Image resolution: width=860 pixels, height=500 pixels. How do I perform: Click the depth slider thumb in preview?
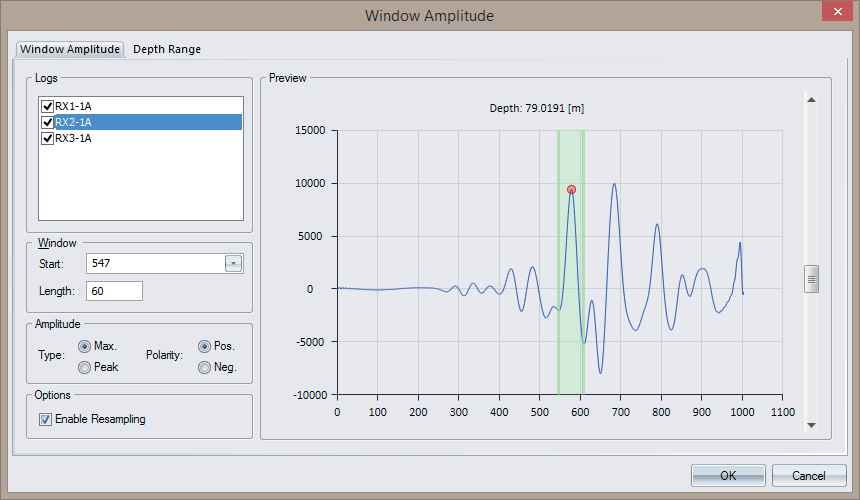812,279
